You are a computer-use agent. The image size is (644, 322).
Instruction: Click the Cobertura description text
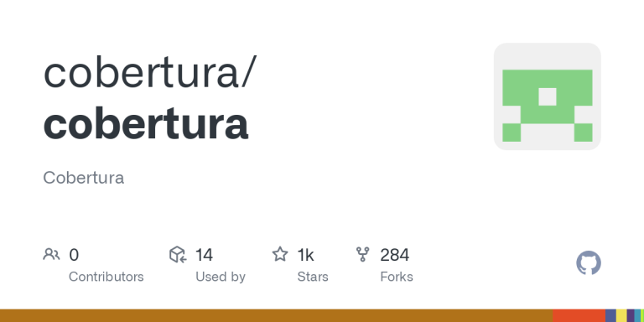(x=83, y=178)
